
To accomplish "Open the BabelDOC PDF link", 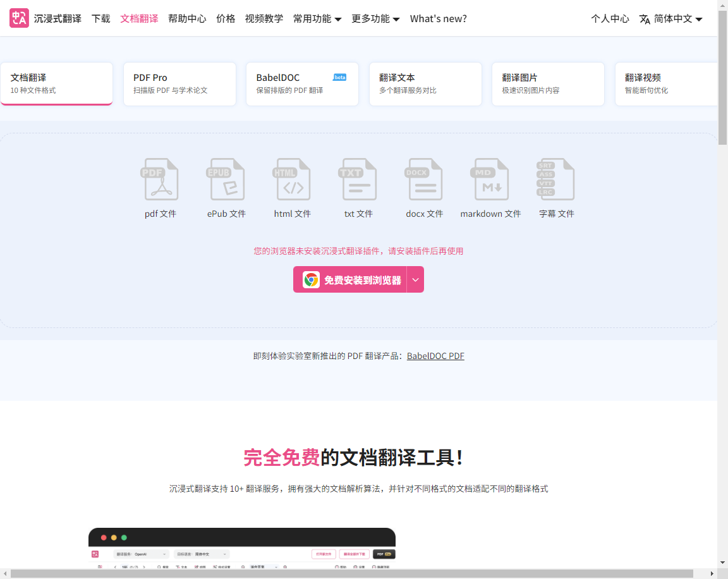I will pyautogui.click(x=435, y=356).
